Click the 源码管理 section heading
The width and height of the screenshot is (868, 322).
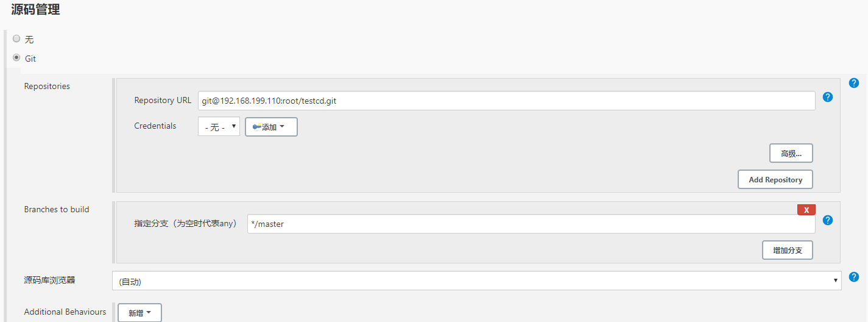tap(35, 9)
